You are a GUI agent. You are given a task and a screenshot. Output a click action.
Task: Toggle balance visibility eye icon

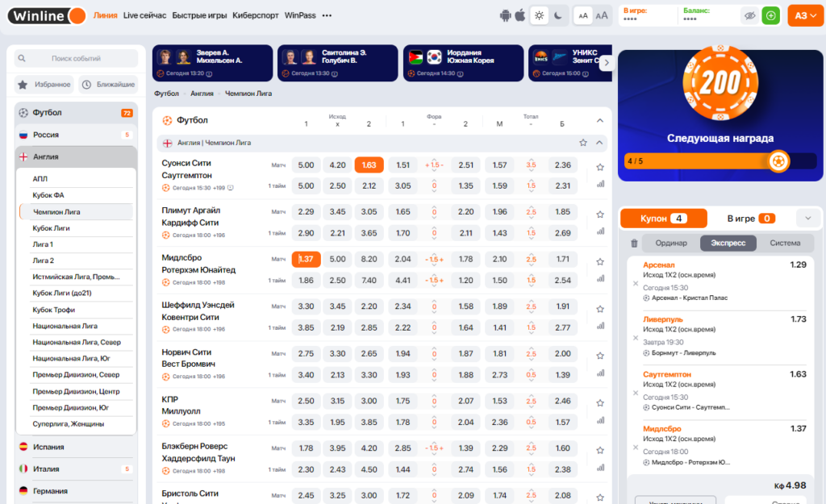[749, 16]
